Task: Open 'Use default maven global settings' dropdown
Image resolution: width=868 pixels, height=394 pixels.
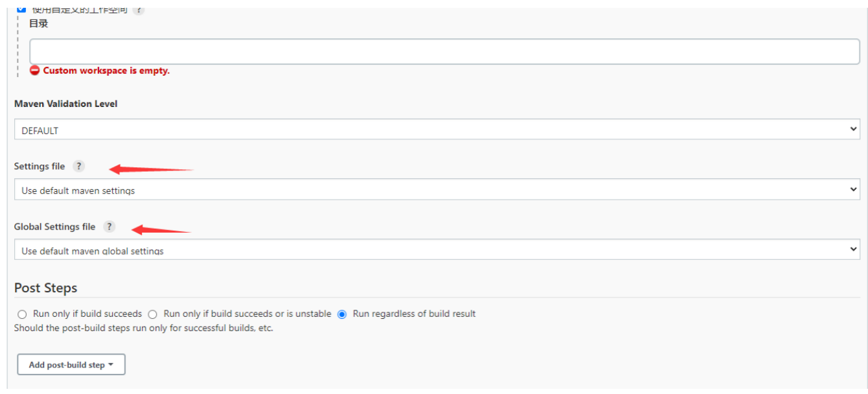Action: coord(437,250)
